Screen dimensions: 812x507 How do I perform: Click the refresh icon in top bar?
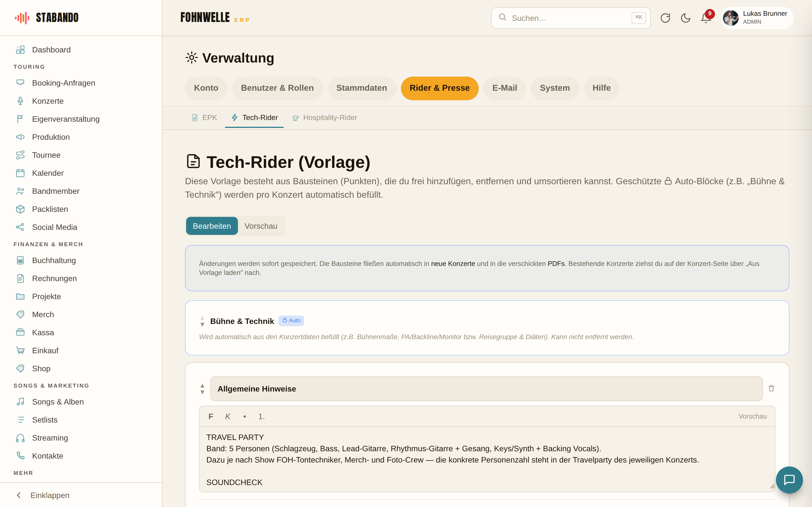[665, 18]
